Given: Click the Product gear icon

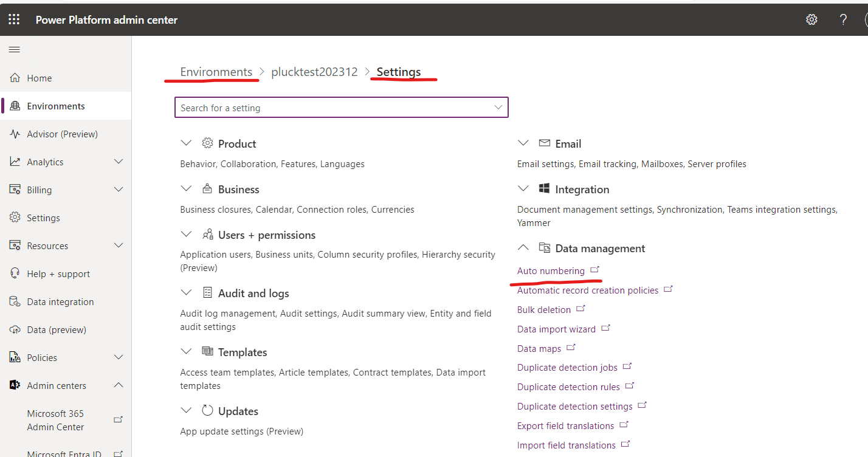Looking at the screenshot, I should coord(207,143).
